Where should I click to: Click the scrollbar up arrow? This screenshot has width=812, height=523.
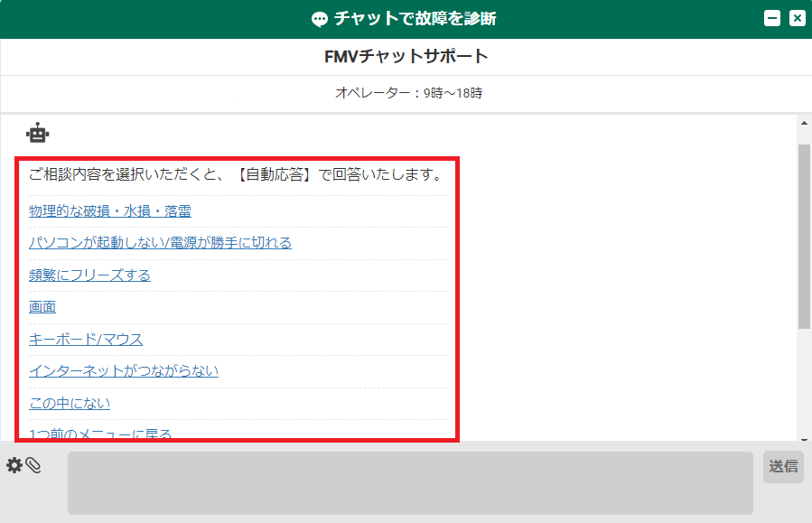tap(804, 123)
